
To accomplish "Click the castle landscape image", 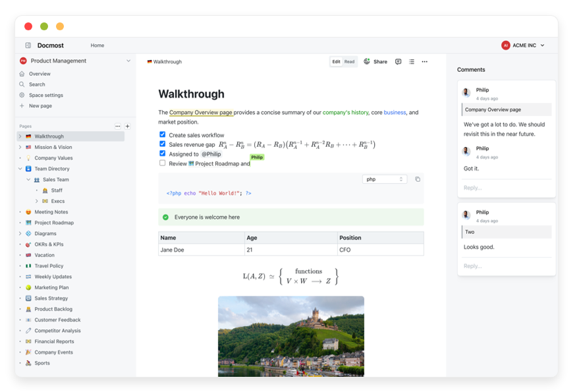I will pyautogui.click(x=291, y=336).
